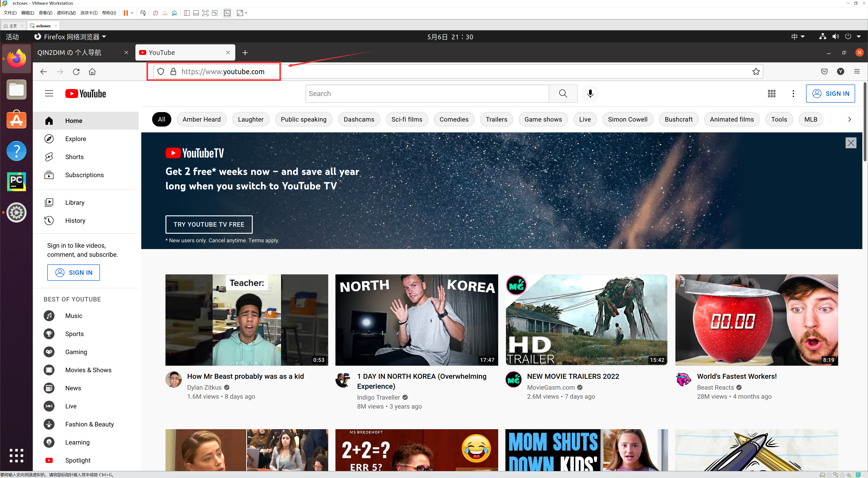Open the YouTube apps grid icon
868x478 pixels.
tap(772, 93)
